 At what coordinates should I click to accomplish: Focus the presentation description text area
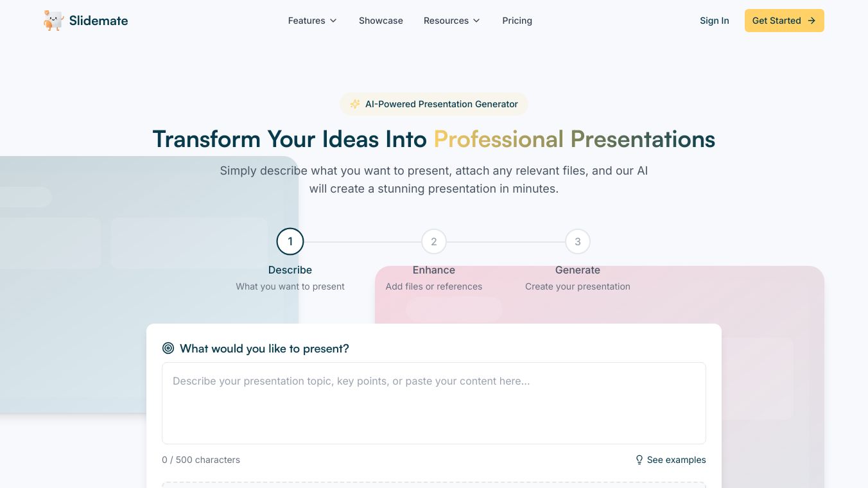coord(433,403)
